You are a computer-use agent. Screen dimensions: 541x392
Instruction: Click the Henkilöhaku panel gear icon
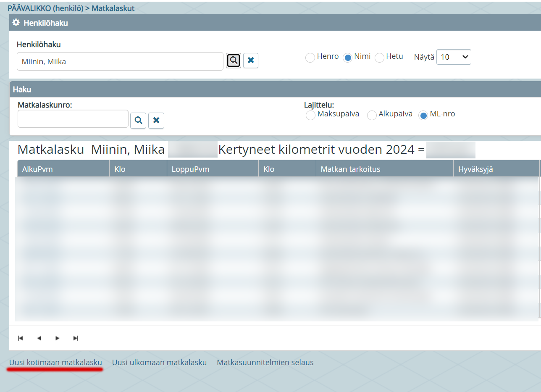(16, 23)
